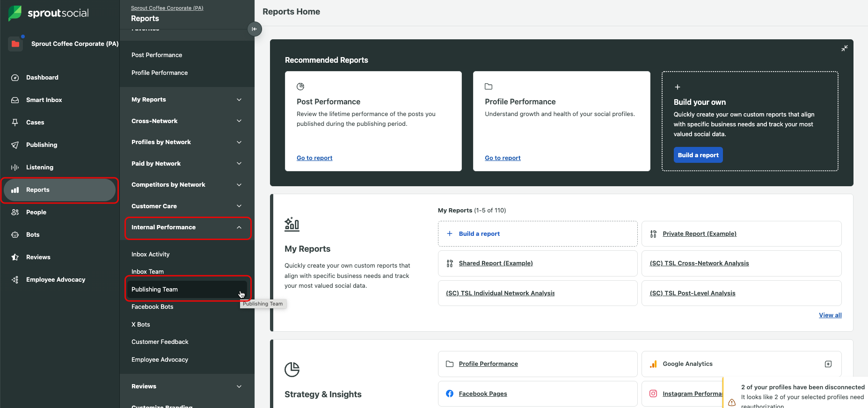Open Smart Inbox in main navigation
The width and height of the screenshot is (868, 408).
pyautogui.click(x=44, y=100)
